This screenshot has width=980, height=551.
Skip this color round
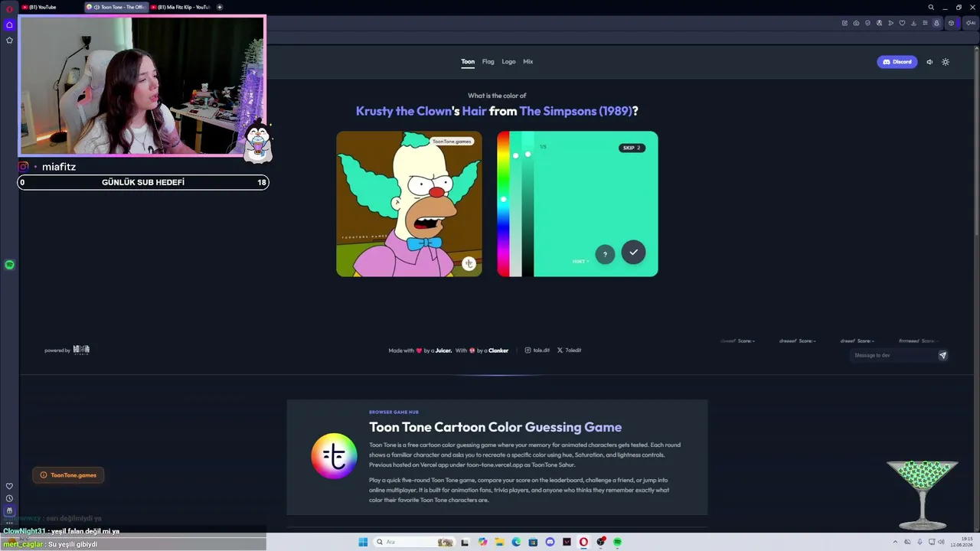632,148
